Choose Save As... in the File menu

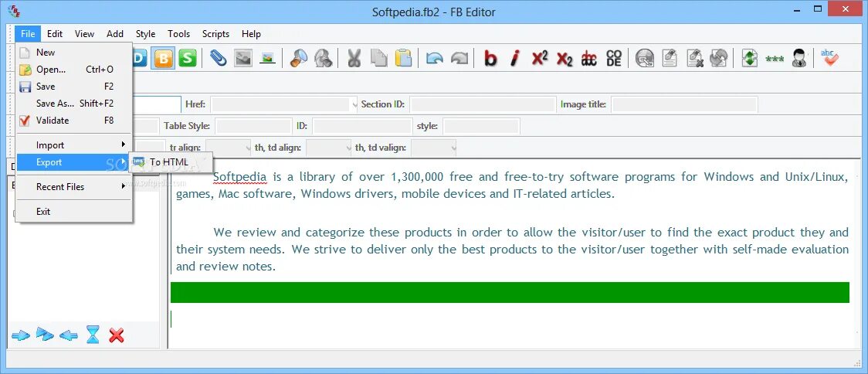[73, 103]
